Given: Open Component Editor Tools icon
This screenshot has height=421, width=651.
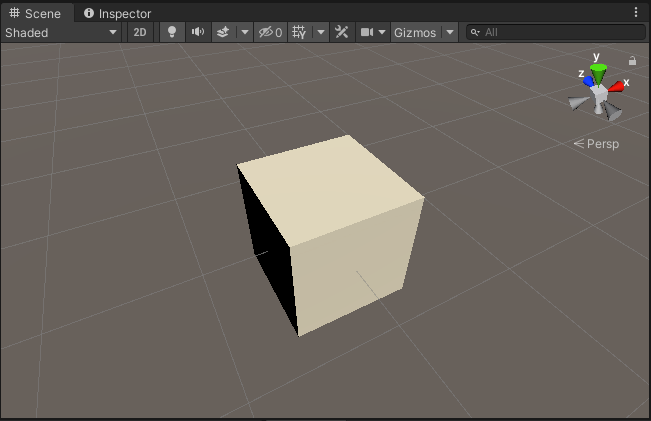Looking at the screenshot, I should 342,32.
